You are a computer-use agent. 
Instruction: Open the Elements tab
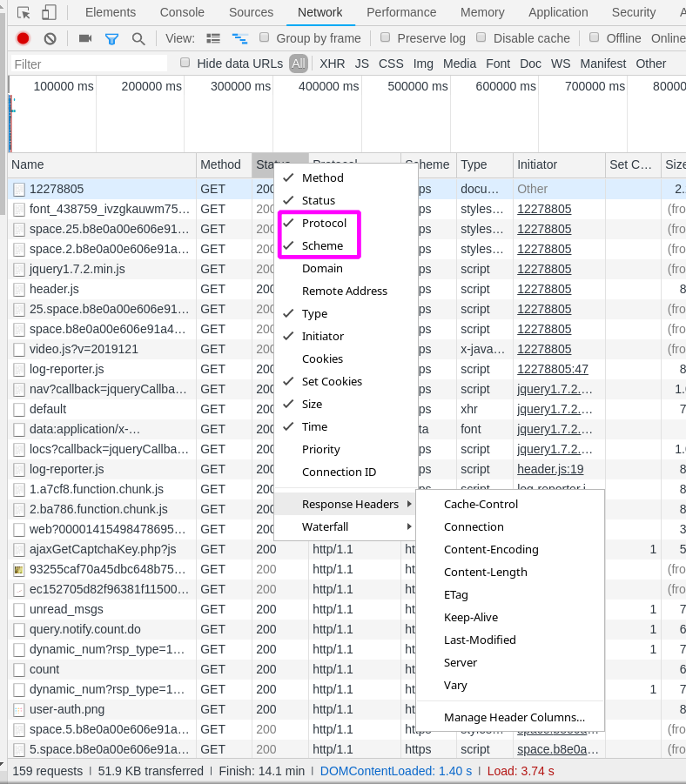[111, 12]
